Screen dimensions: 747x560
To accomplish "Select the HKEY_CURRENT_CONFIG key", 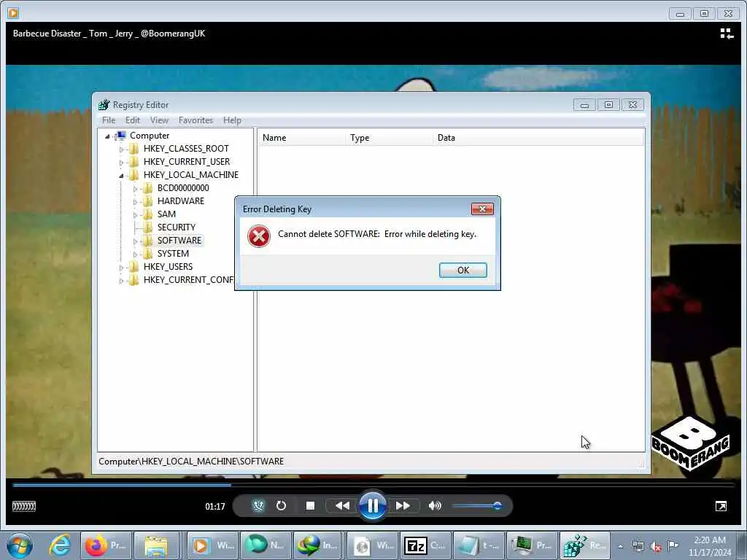I will tap(188, 280).
